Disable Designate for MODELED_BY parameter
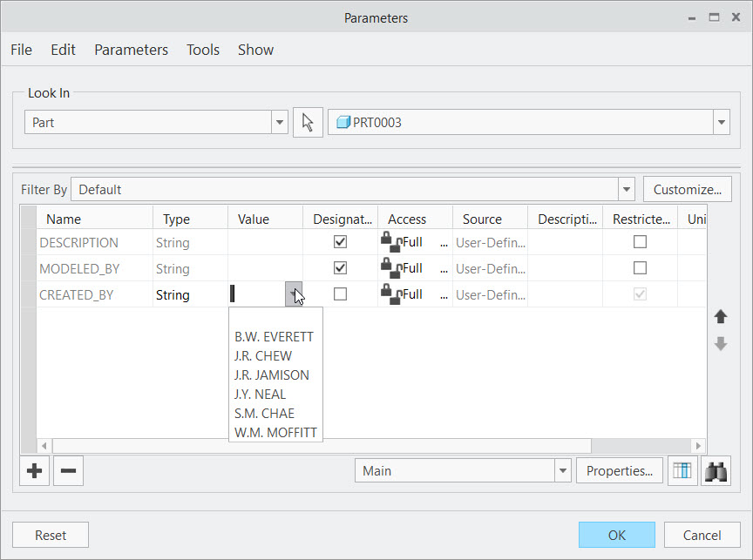 click(x=340, y=268)
